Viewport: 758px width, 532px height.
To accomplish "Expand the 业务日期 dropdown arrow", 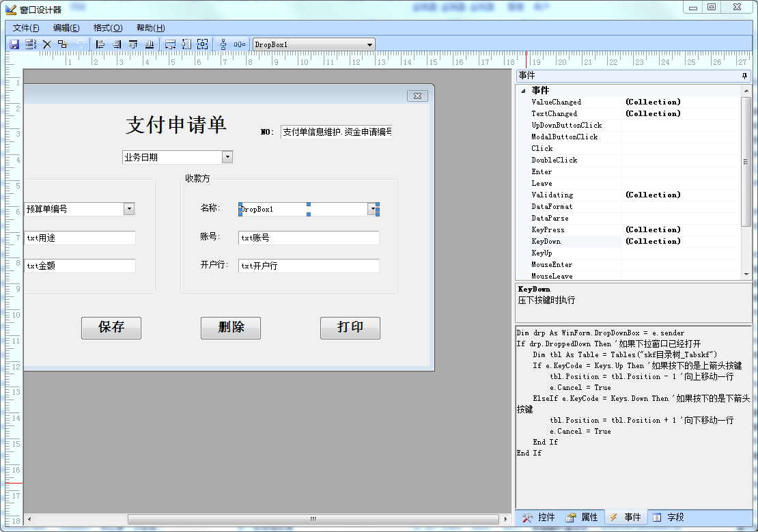I will click(227, 157).
